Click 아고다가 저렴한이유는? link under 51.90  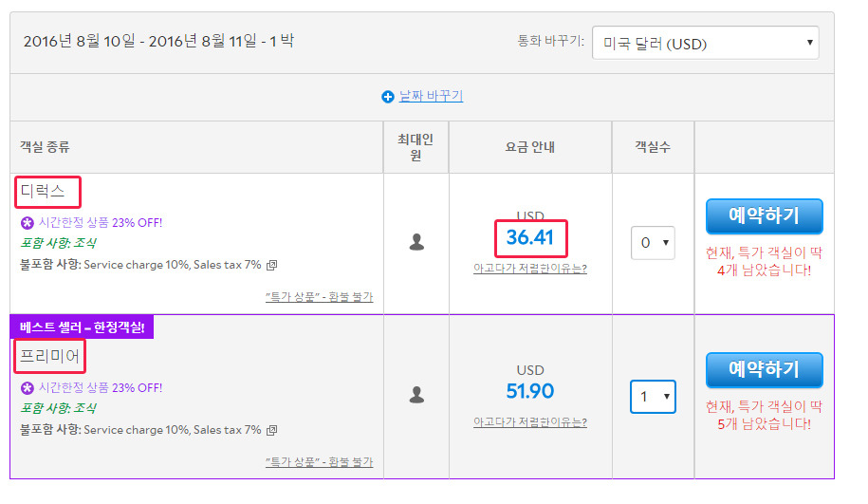tap(530, 422)
